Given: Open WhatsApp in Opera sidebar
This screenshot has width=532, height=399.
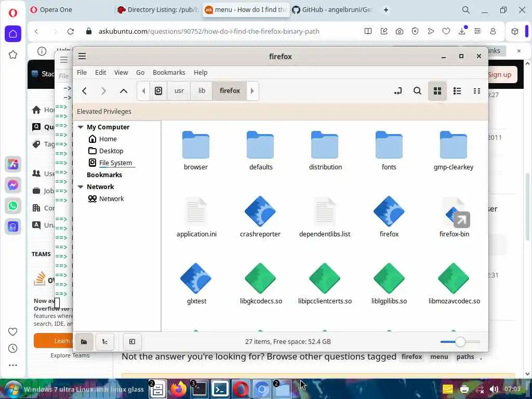Looking at the screenshot, I should (x=13, y=206).
